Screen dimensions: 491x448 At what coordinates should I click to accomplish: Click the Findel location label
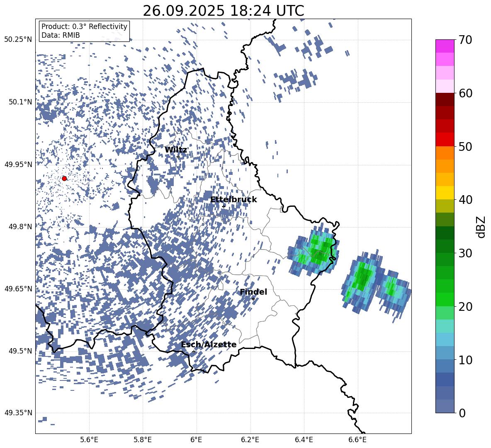pyautogui.click(x=253, y=292)
